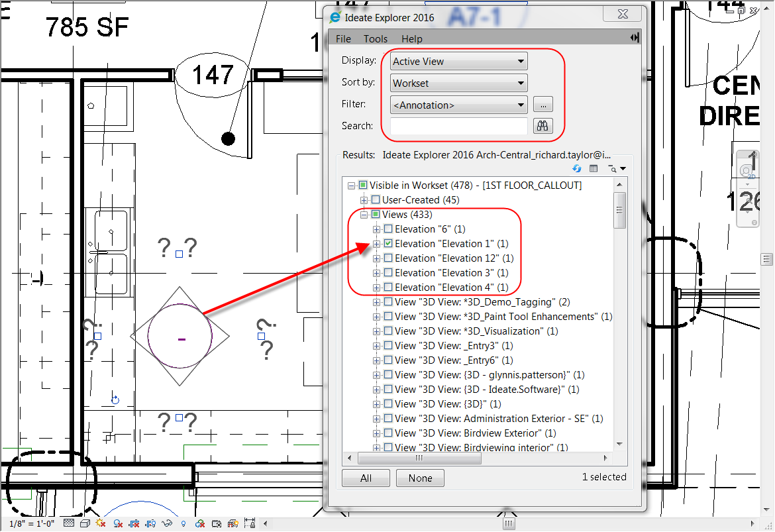This screenshot has height=532, width=775.
Task: Click Worksharing Display off icon in the view bar
Action: pos(200,523)
